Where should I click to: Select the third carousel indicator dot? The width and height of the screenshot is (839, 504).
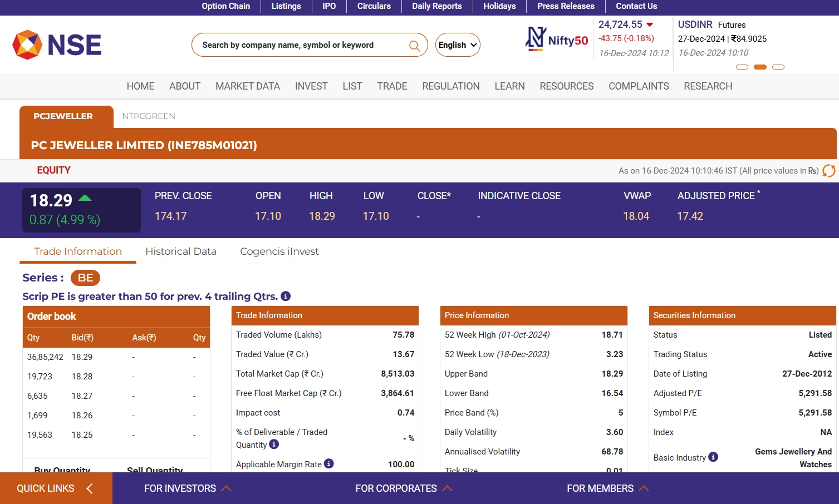778,67
